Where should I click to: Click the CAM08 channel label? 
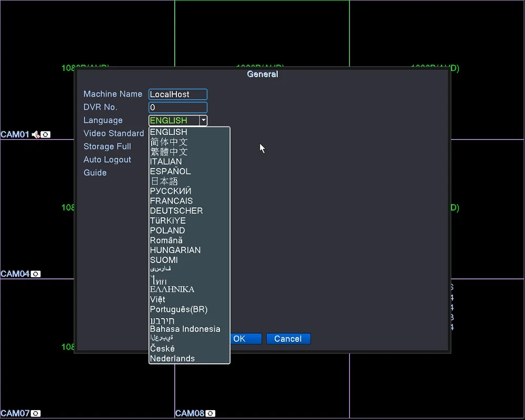point(190,413)
